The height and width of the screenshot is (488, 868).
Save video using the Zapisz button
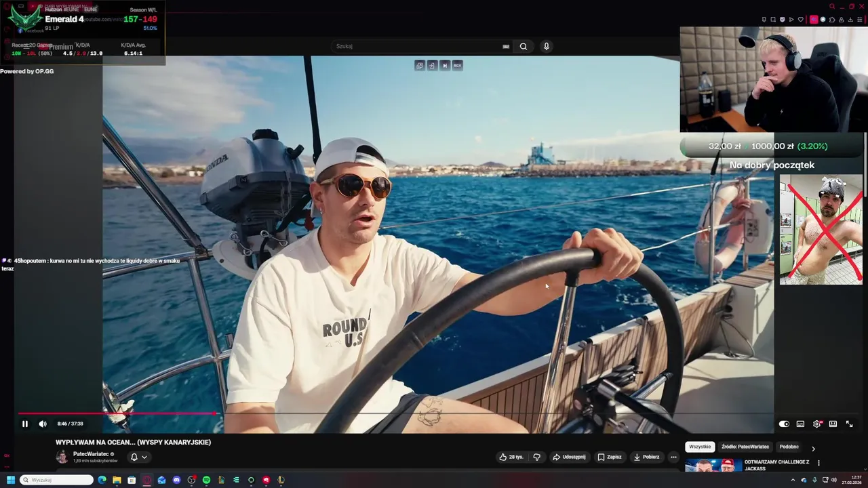(x=609, y=457)
